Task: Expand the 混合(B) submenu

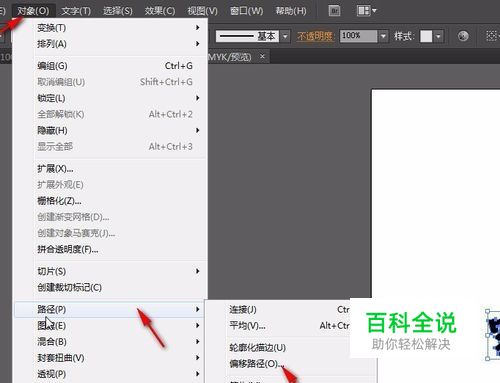Action: click(x=110, y=342)
